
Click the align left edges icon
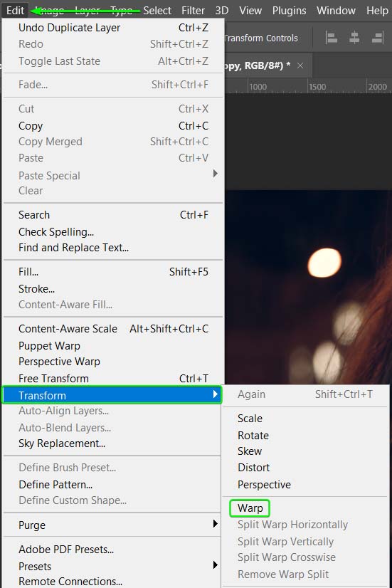332,38
